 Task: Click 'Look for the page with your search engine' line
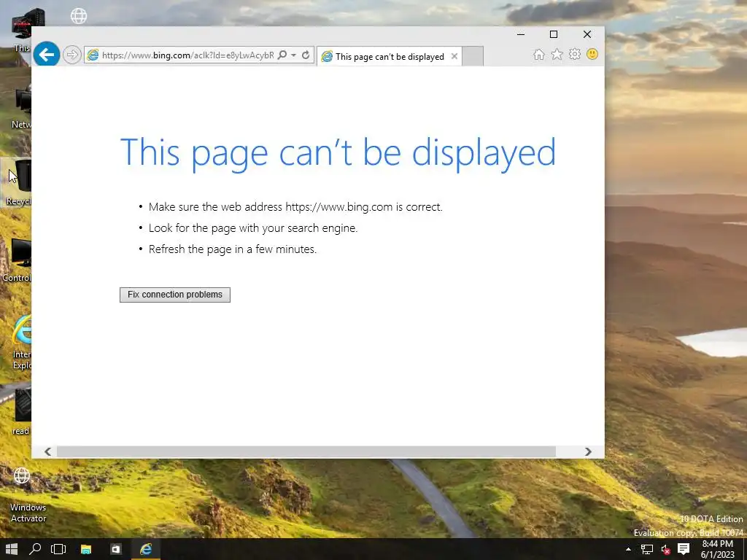253,228
